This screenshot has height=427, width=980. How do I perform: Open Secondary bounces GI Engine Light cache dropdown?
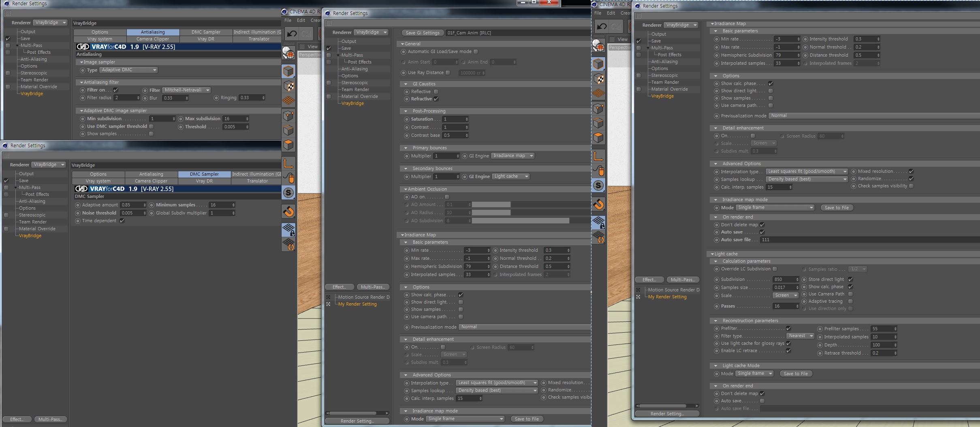[x=511, y=176]
